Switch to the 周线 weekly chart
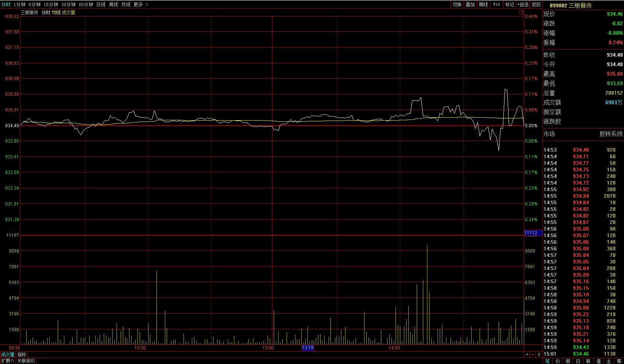Viewport: 624px width, 364px height. 113,4
